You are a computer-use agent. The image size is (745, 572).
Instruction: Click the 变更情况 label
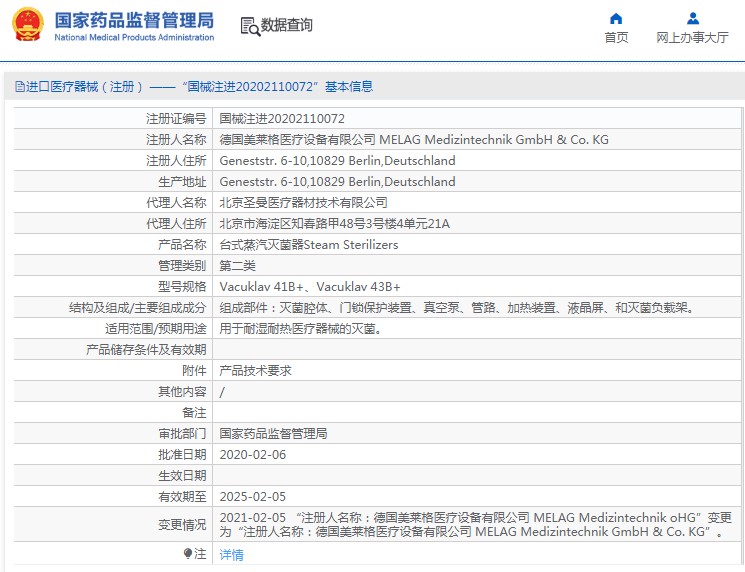pyautogui.click(x=182, y=525)
